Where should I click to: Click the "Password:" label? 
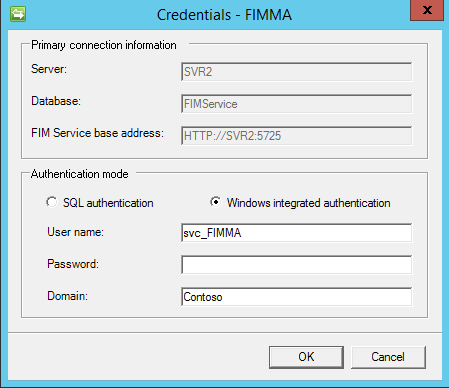point(73,264)
